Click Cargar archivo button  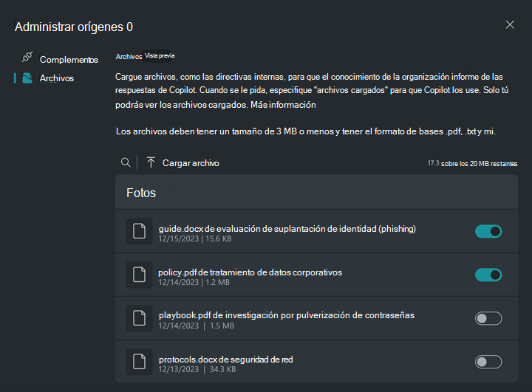[x=190, y=162]
